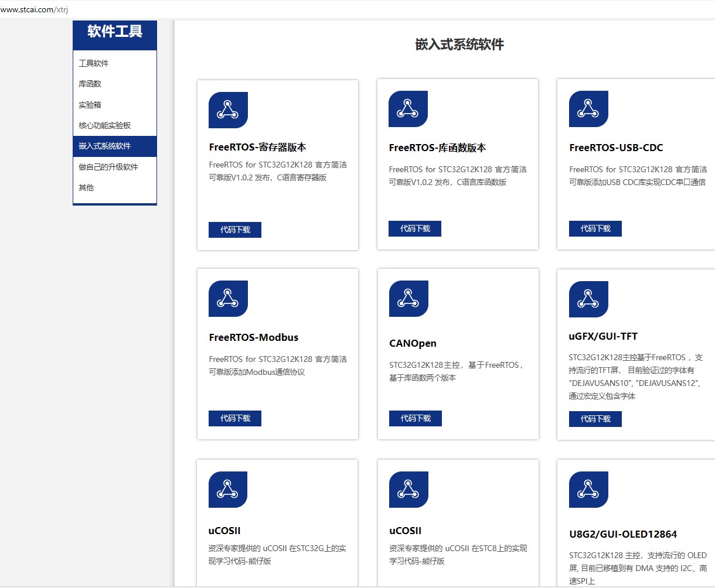This screenshot has height=588, width=715.
Task: Click the description about 添加Modbus通信协议
Action: 278,365
